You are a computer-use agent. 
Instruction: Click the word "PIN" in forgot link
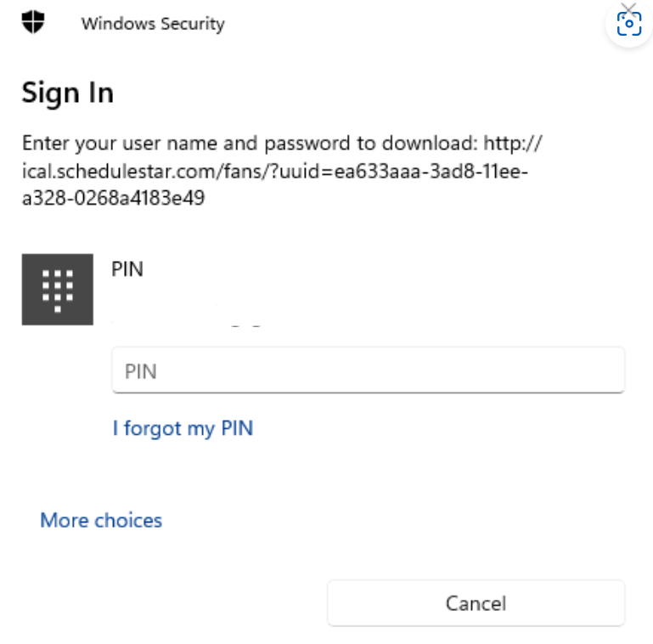pos(237,428)
